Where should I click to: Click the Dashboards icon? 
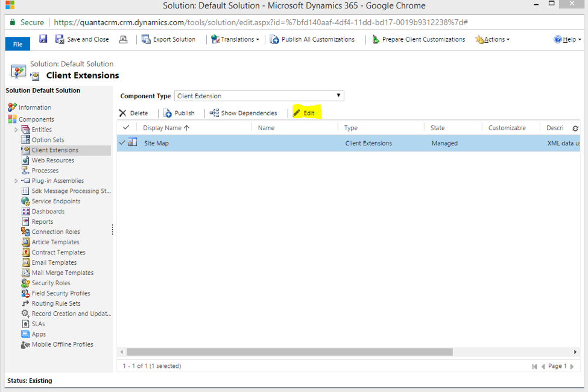point(25,211)
